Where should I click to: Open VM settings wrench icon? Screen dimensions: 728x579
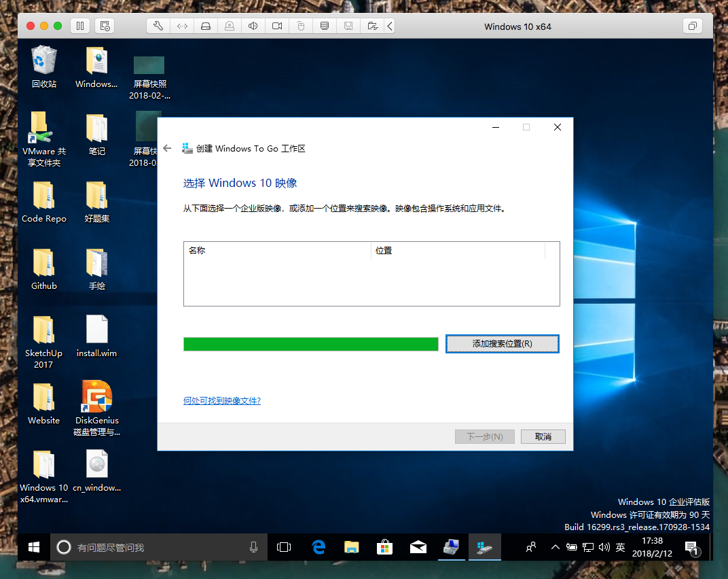coord(158,27)
